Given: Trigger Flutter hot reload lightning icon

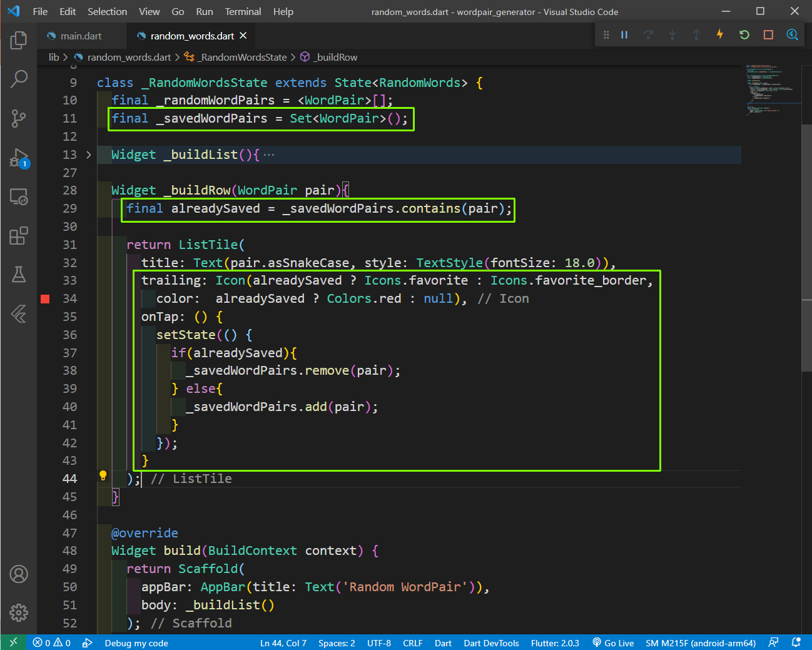Looking at the screenshot, I should [x=720, y=34].
